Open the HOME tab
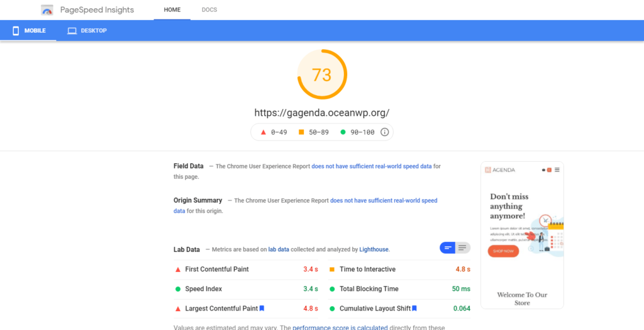 click(x=172, y=10)
